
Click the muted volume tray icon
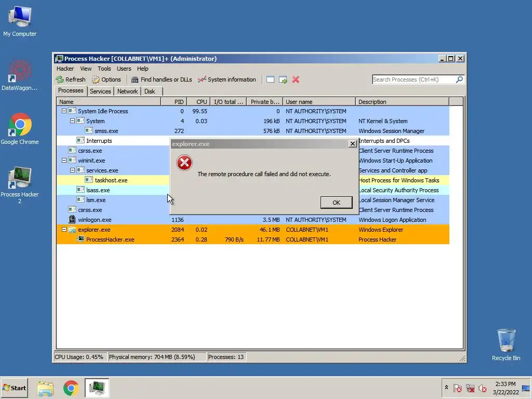pos(482,388)
